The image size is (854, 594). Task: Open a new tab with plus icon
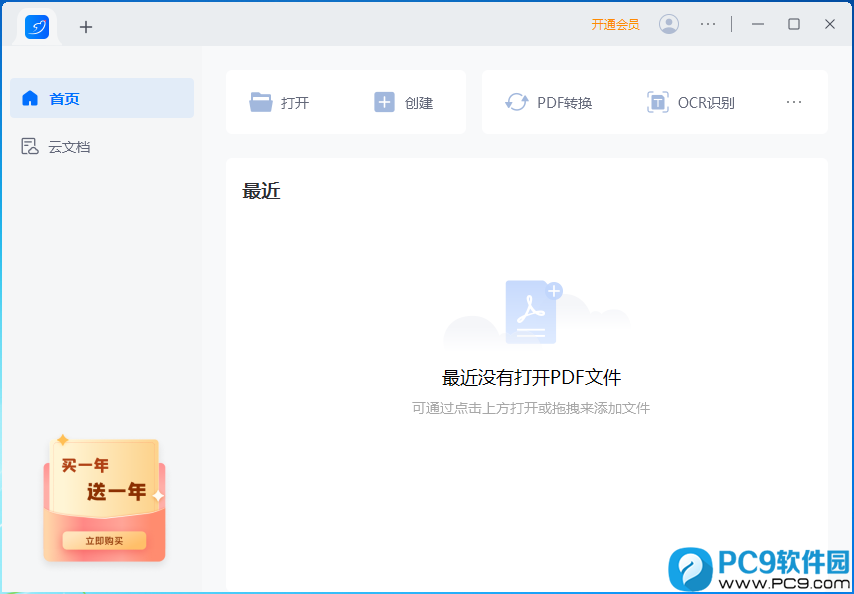point(86,27)
